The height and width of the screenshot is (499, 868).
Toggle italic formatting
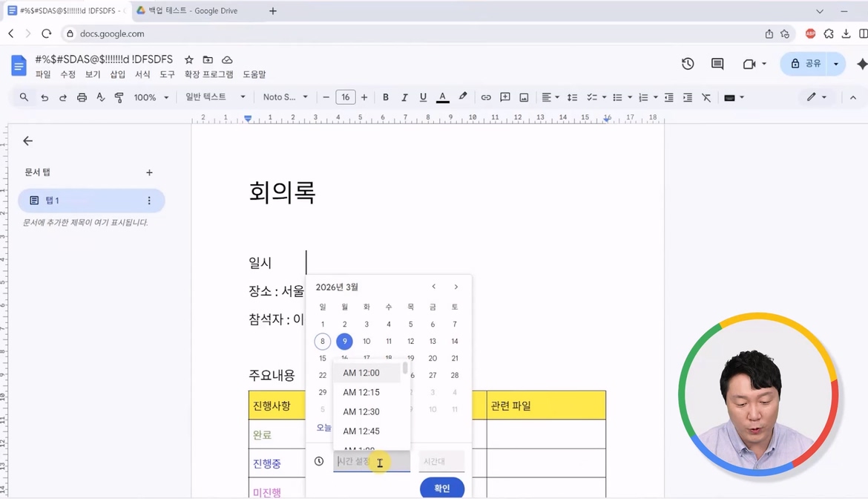pos(404,97)
